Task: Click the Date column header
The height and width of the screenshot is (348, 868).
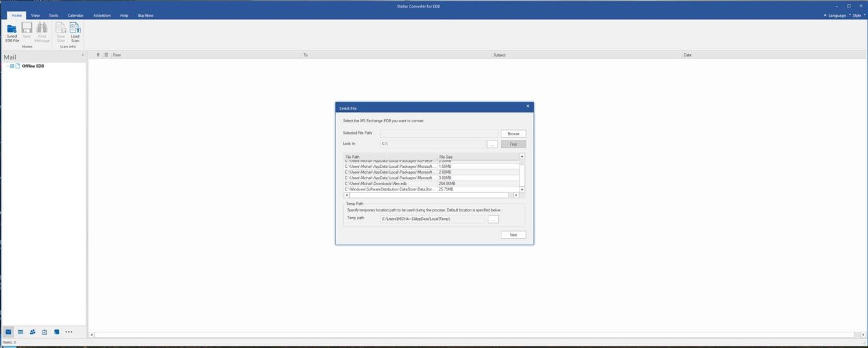Action: click(x=774, y=55)
